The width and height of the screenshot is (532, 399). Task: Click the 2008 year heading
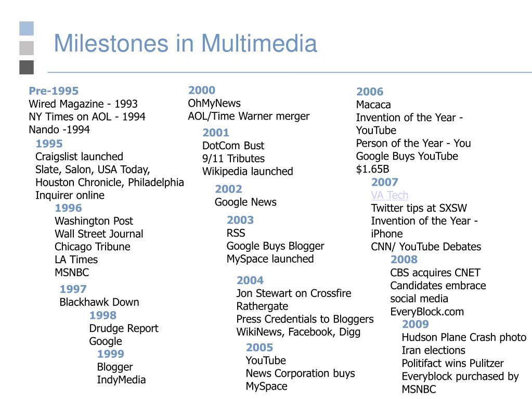point(404,259)
